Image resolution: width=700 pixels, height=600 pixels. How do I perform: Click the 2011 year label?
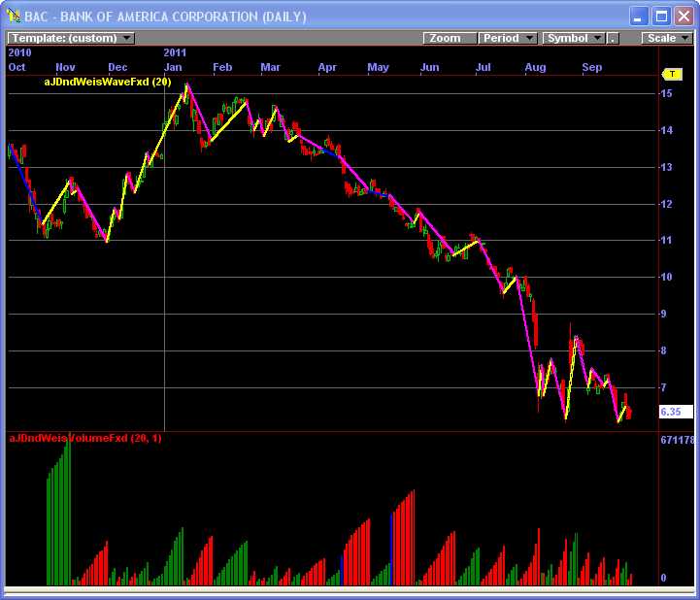pyautogui.click(x=175, y=52)
